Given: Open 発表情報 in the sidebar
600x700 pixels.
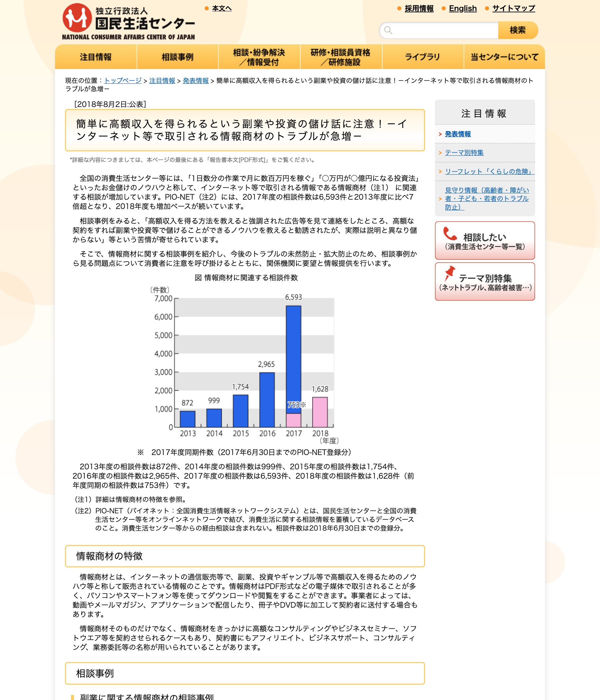Looking at the screenshot, I should tap(458, 134).
